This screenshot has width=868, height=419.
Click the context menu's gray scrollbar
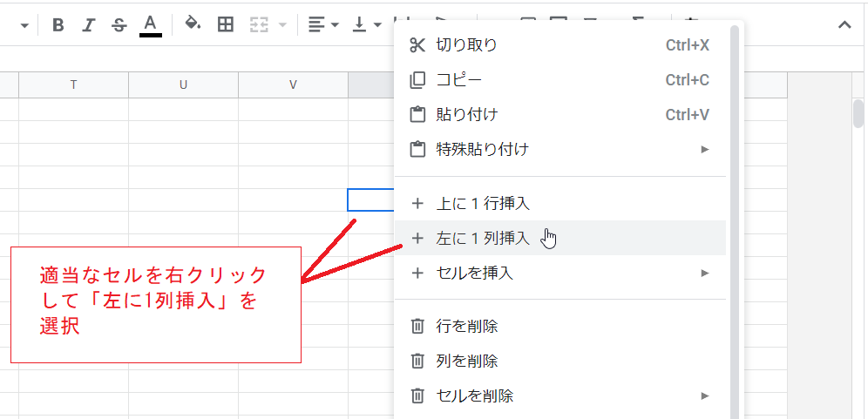tap(735, 221)
